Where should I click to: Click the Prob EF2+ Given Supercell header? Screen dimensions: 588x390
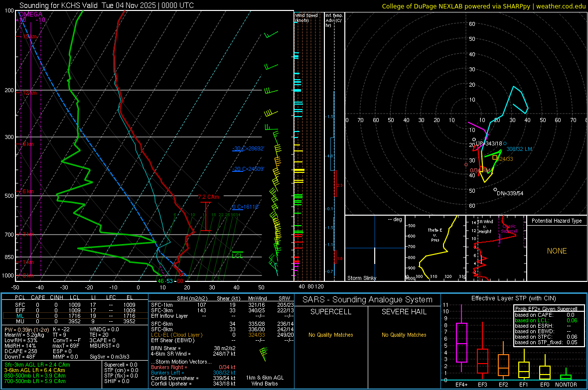pos(546,309)
